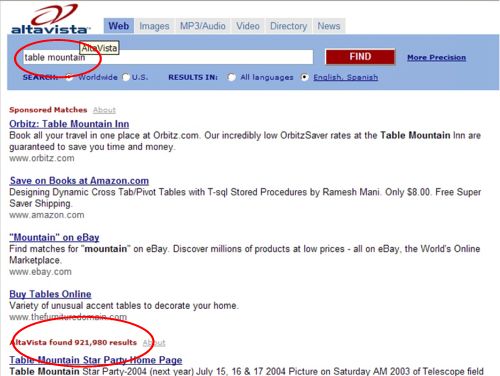Follow the Buy Tables Online link
Viewport: 500px width, 376px height.
(x=50, y=294)
